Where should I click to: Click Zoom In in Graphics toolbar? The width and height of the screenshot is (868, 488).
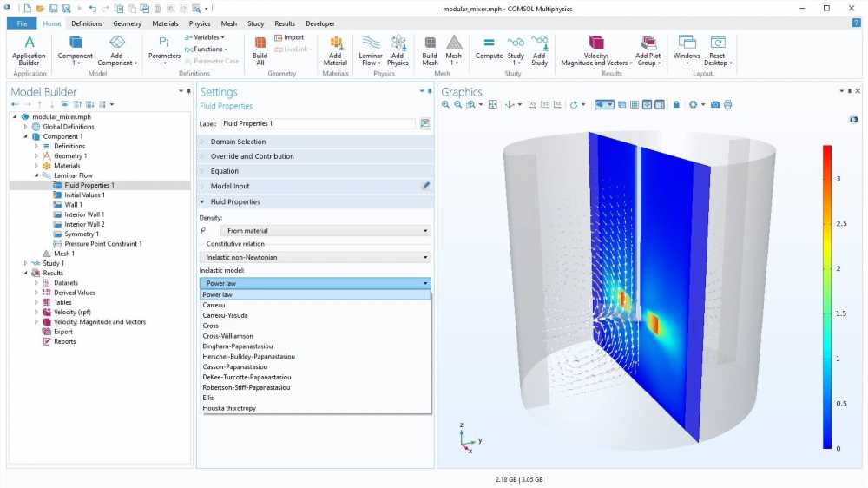(445, 105)
